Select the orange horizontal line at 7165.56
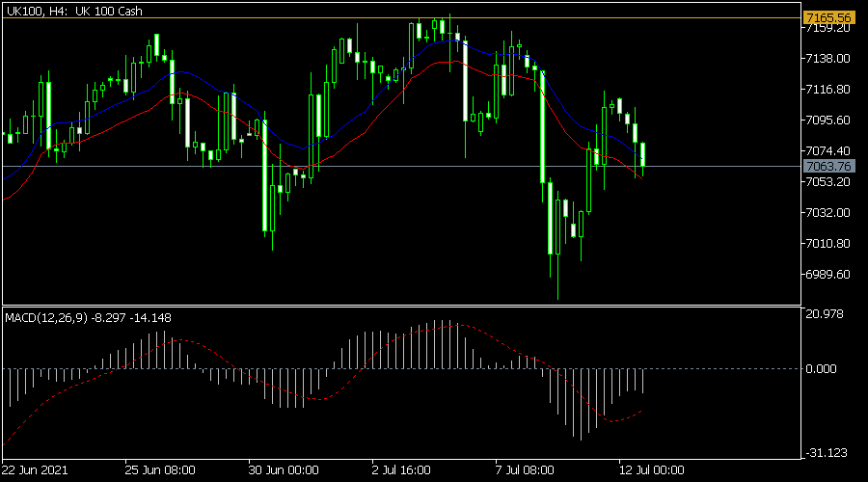This screenshot has height=482, width=868. 401,17
